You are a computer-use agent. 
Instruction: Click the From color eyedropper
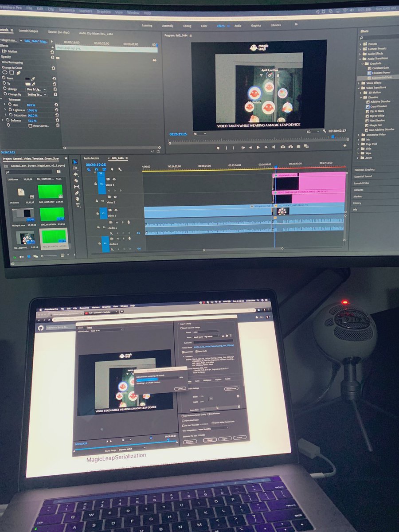point(34,78)
